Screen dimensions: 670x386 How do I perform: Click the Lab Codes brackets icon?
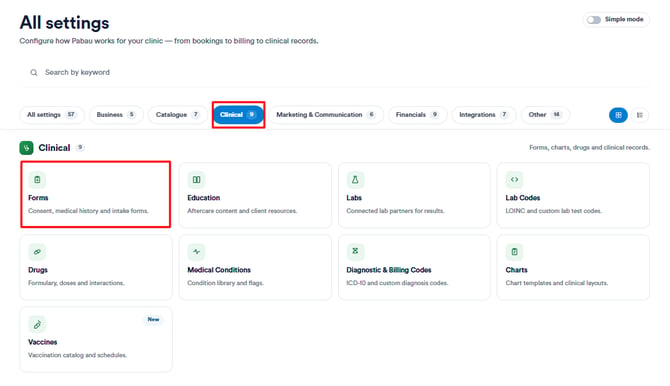pos(514,180)
